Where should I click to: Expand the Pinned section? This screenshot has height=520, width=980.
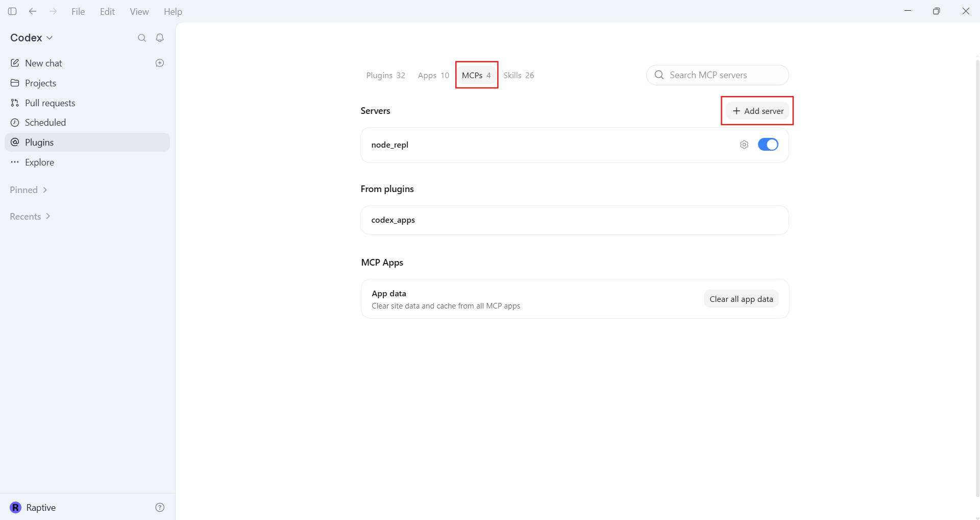tap(29, 190)
